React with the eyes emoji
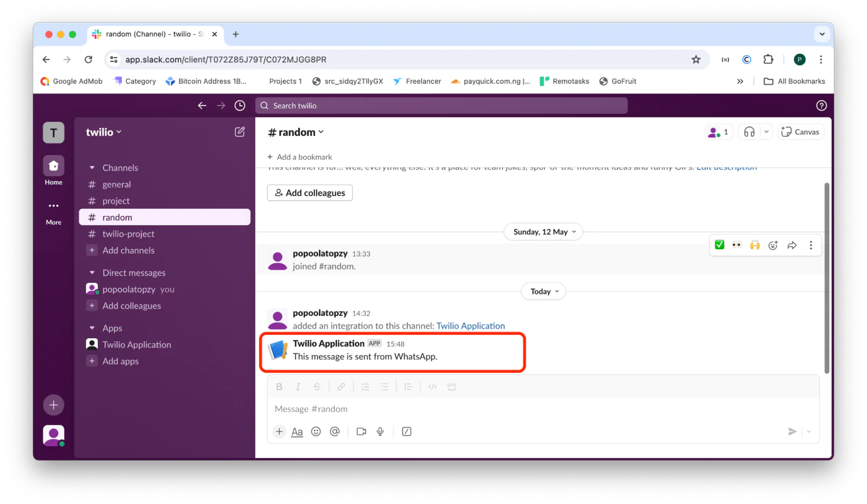The image size is (867, 504). click(x=737, y=245)
